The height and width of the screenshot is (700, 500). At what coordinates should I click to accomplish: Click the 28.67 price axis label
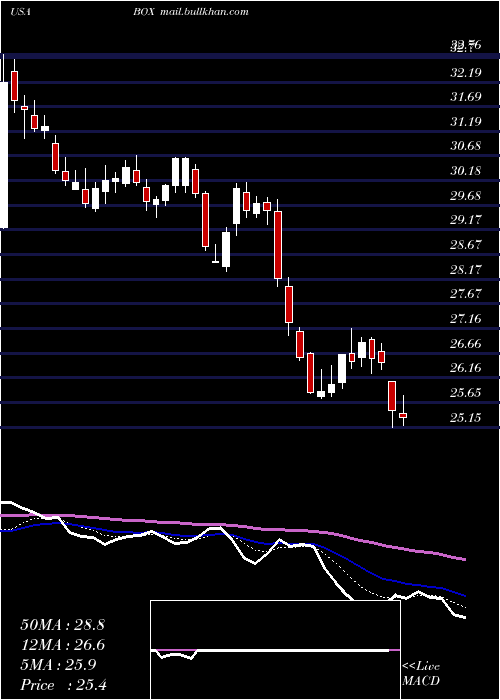coord(466,245)
